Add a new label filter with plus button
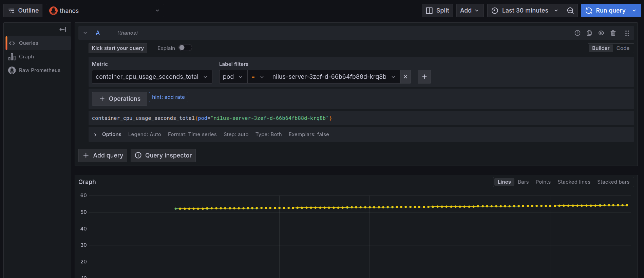This screenshot has width=644, height=278. pos(424,77)
